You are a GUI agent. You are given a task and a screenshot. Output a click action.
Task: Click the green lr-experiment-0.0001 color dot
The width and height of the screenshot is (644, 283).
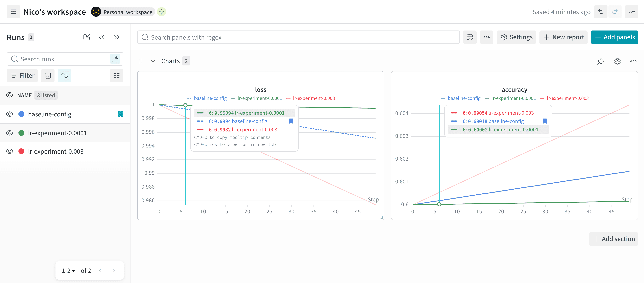point(21,133)
